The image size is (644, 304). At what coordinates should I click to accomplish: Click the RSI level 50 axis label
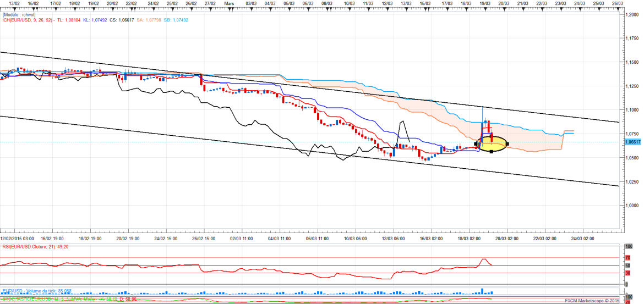coord(627,266)
